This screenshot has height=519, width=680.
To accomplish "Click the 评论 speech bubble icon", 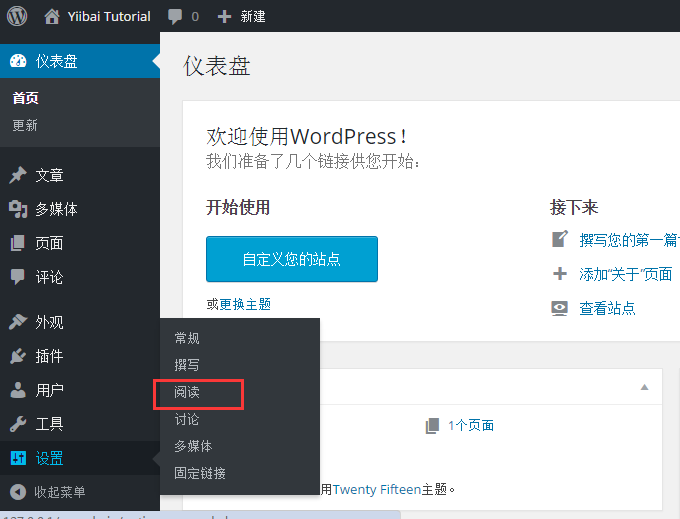I will click(18, 277).
